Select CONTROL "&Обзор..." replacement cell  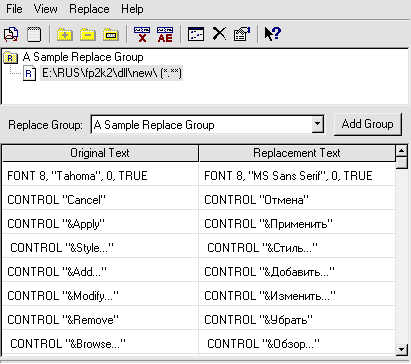pos(297,343)
